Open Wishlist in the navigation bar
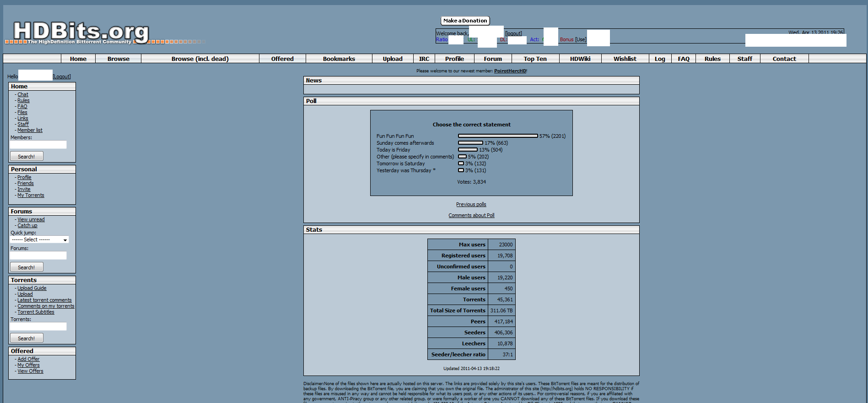 (625, 59)
